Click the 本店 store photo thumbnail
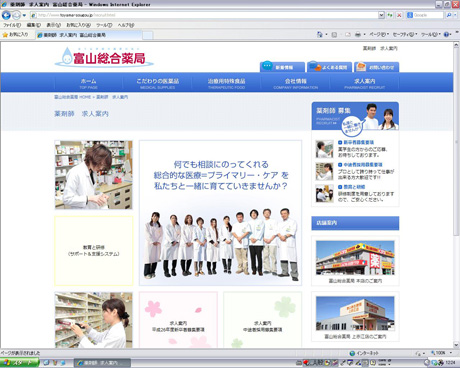Viewport: 460px width, 368px height. [x=355, y=258]
